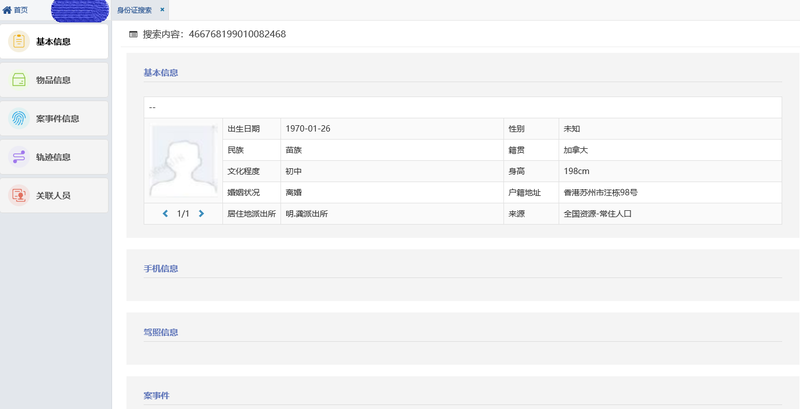Click the 来源 label cell
Screen dimensions: 800x409
pyautogui.click(x=531, y=214)
